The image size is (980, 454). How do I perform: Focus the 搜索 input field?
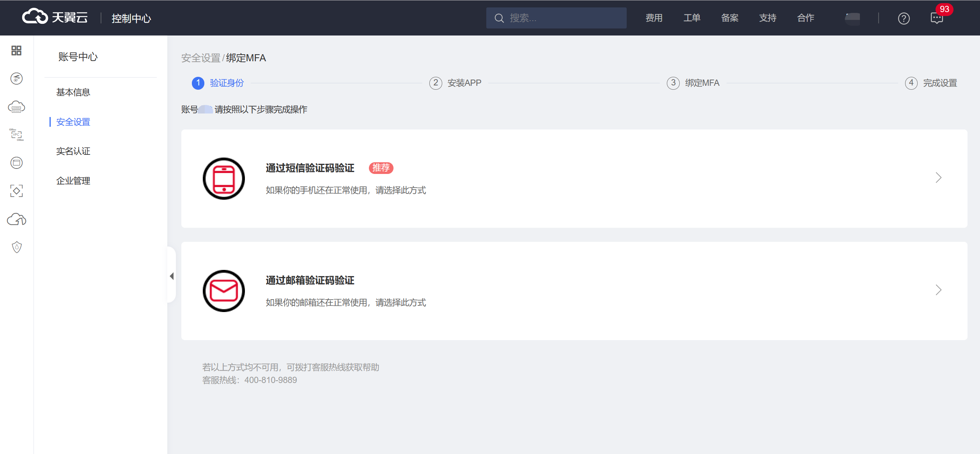(x=556, y=18)
